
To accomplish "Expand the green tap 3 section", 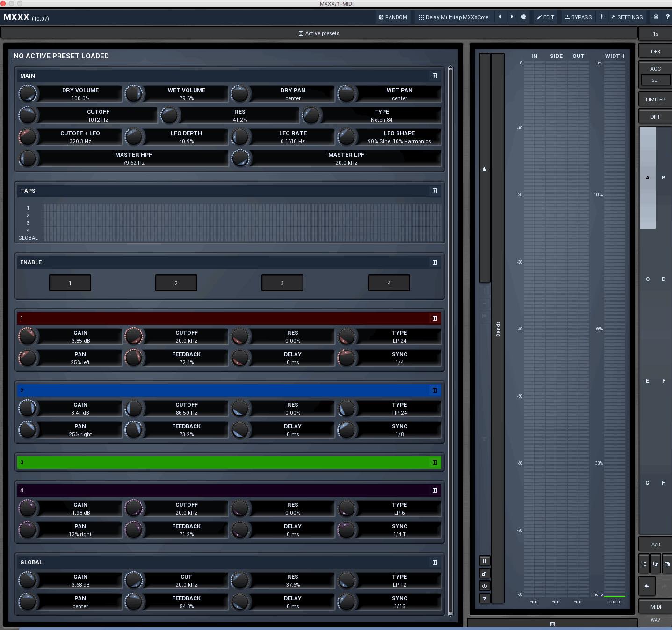I will click(435, 462).
